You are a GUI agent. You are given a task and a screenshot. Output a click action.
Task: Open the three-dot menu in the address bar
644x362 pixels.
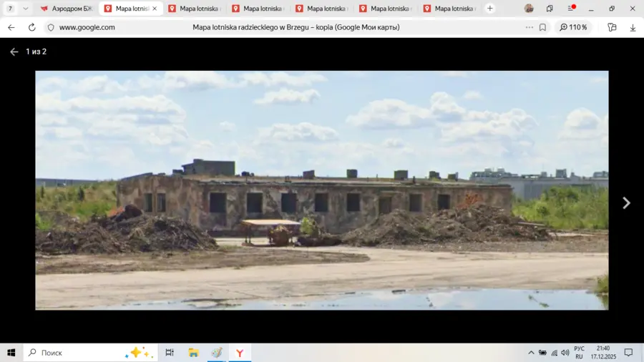(530, 27)
